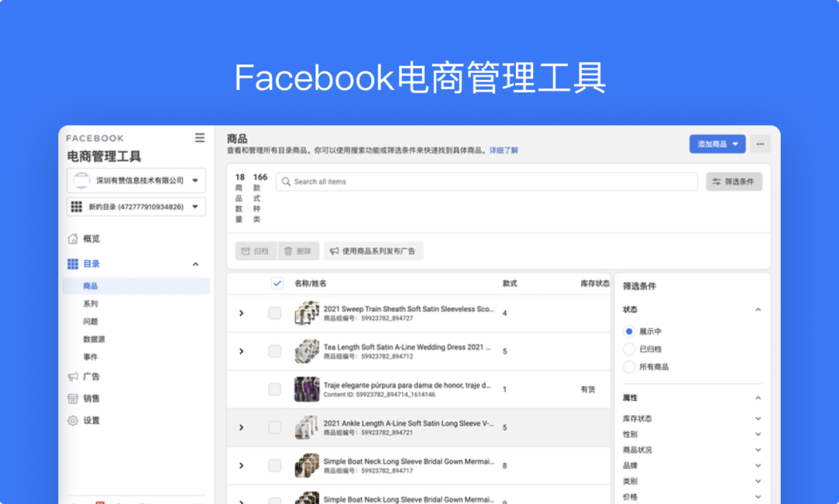Image resolution: width=839 pixels, height=504 pixels.
Task: Expand the 品牌 filter attribute
Action: click(757, 465)
